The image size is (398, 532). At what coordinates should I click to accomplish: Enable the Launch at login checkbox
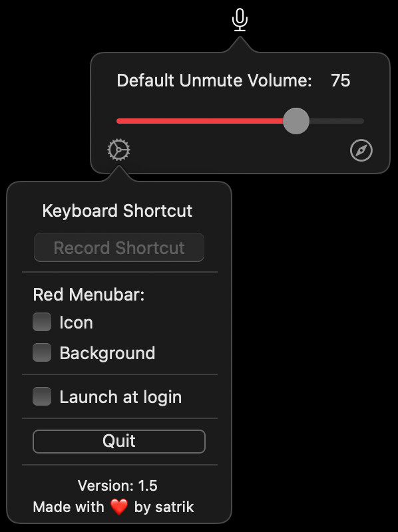point(42,396)
